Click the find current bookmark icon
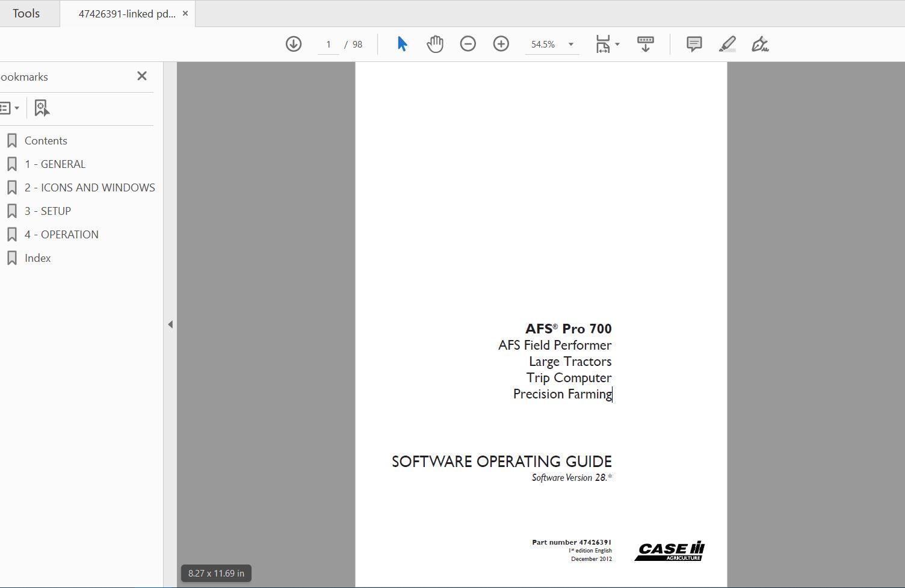 [42, 108]
